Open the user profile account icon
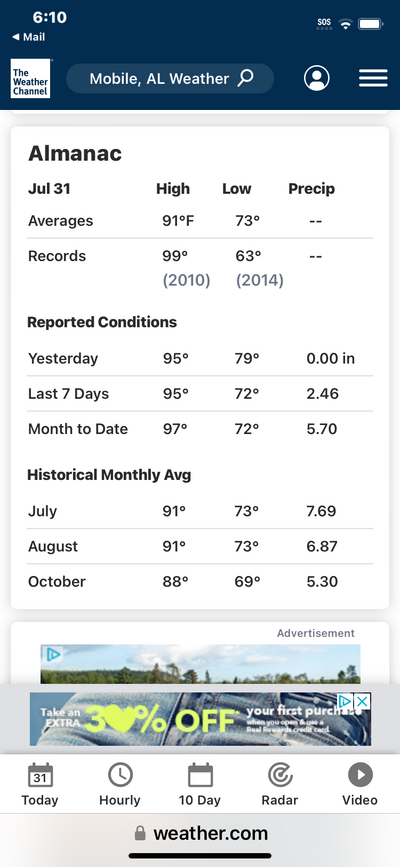The height and width of the screenshot is (867, 400). (316, 79)
